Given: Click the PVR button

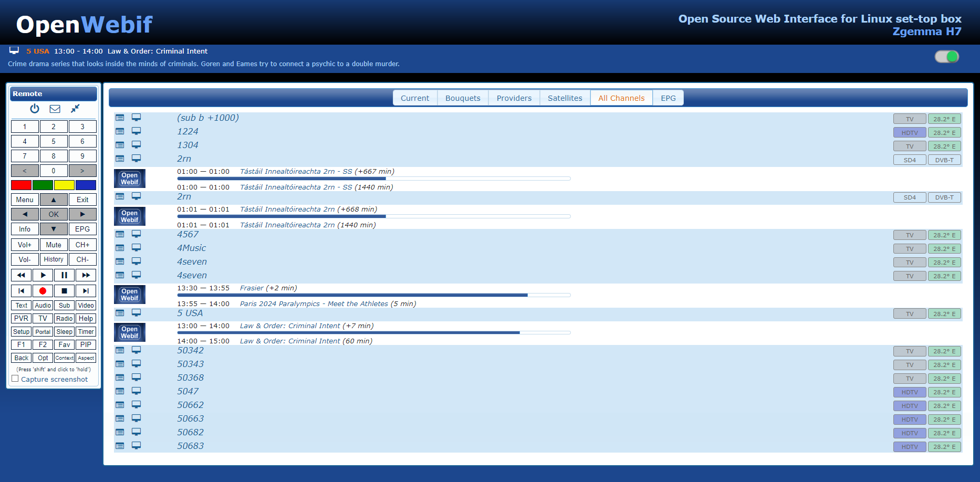Looking at the screenshot, I should pos(21,318).
